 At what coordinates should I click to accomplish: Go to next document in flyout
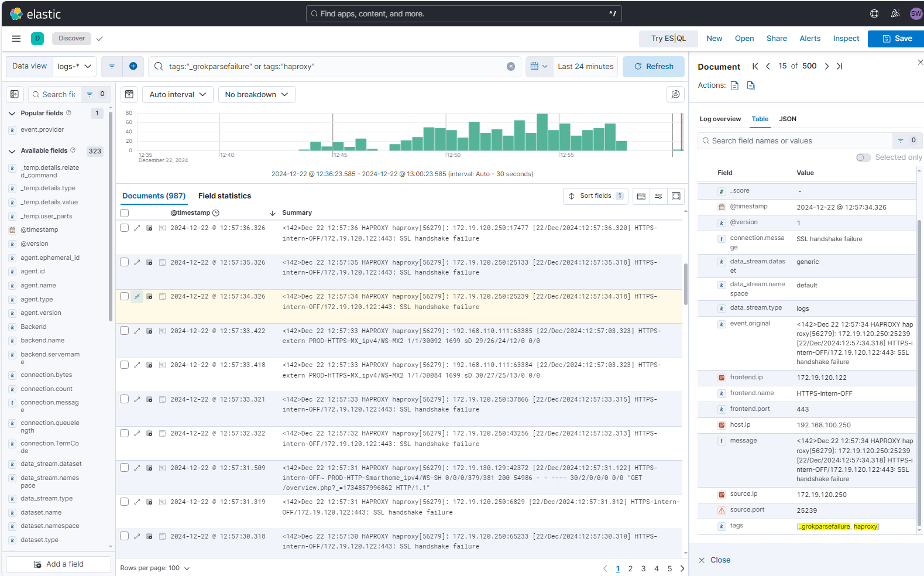point(827,66)
